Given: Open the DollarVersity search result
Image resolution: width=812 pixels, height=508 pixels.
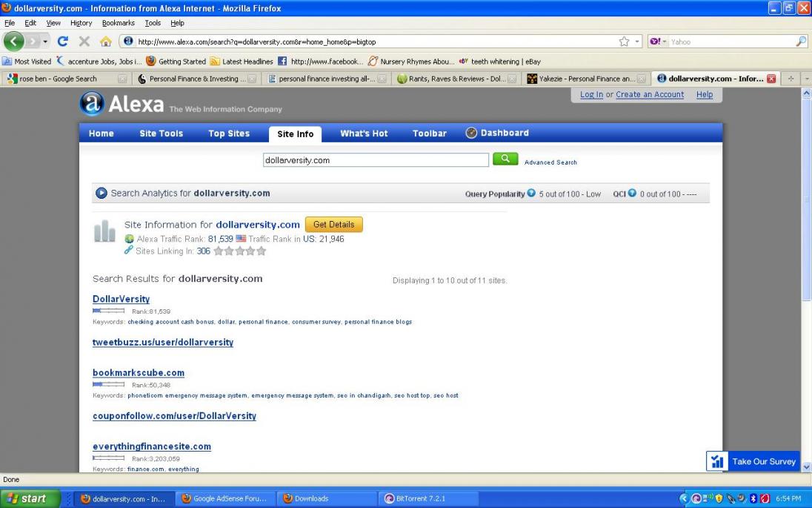Looking at the screenshot, I should click(122, 299).
